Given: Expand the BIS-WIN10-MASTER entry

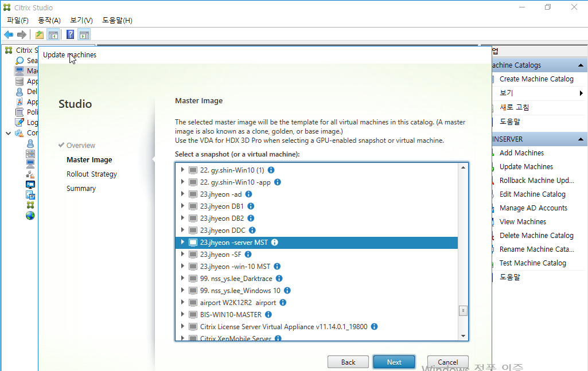Looking at the screenshot, I should [x=182, y=314].
